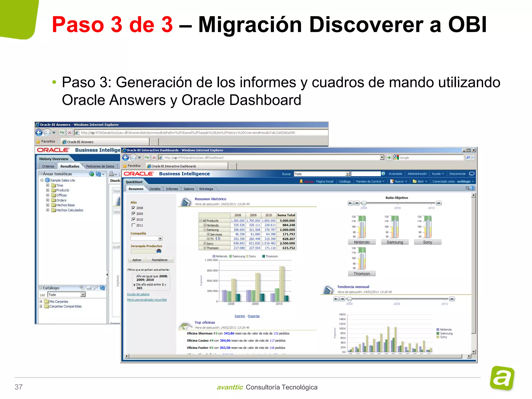Screen dimensions: 532x399
Task: Click the Exportar link below the chart
Action: [x=254, y=316]
